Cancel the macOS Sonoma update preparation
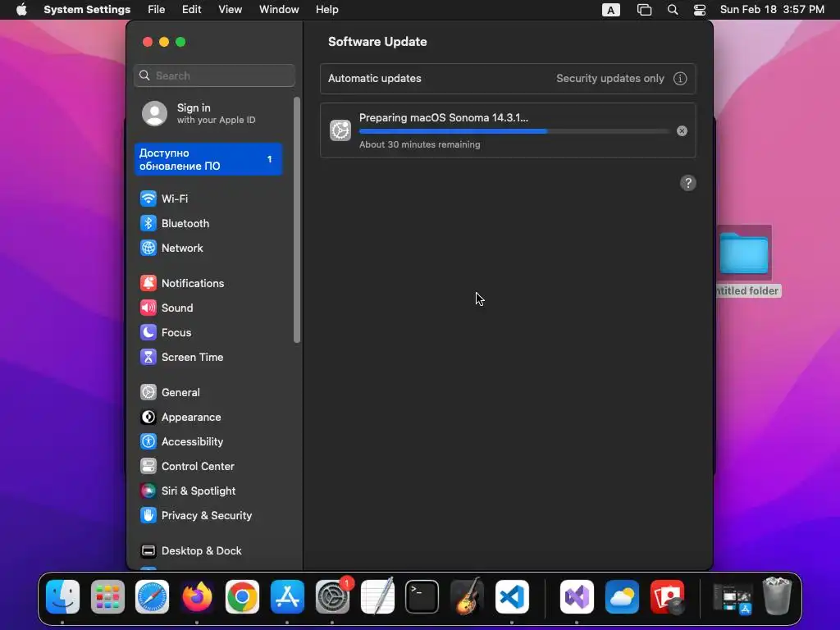The width and height of the screenshot is (840, 630). [682, 131]
